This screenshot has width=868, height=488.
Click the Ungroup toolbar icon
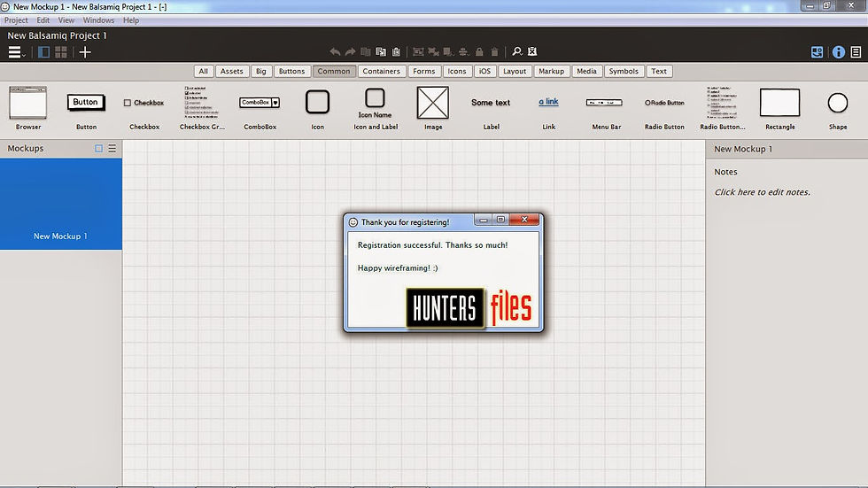click(433, 51)
